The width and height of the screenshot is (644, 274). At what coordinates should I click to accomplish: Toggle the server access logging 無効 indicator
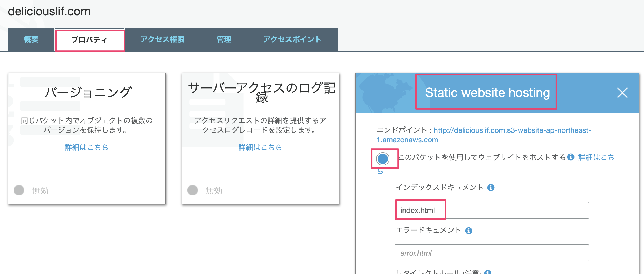click(x=193, y=190)
